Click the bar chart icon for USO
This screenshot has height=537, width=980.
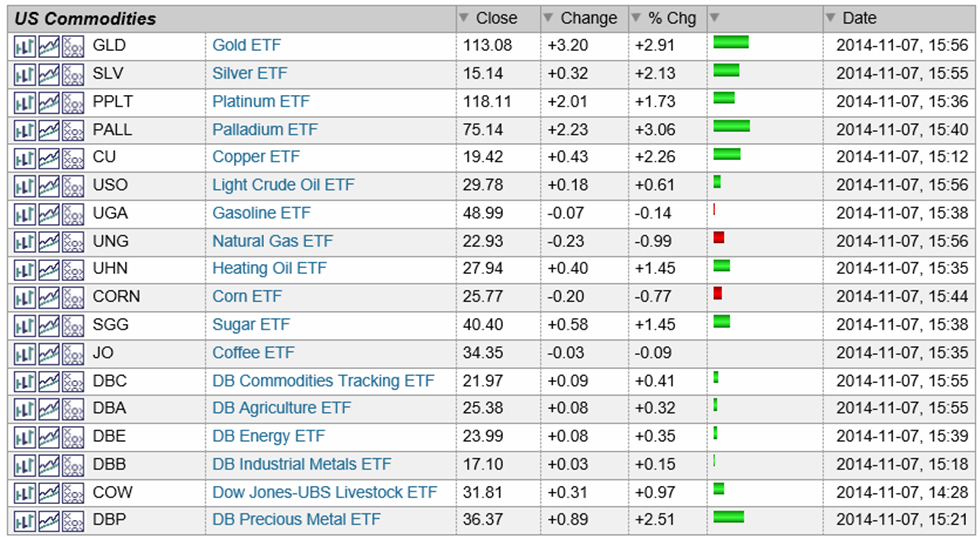pyautogui.click(x=25, y=186)
